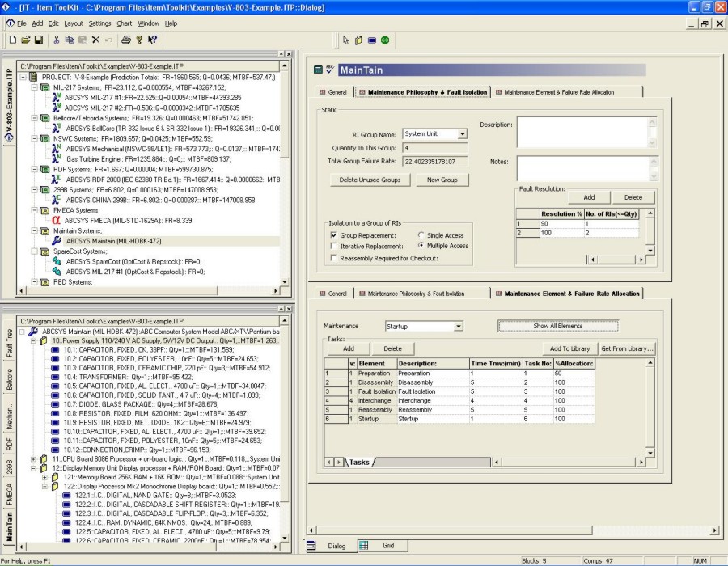Click the context help arrow-question icon
This screenshot has height=566, width=728.
coord(152,40)
